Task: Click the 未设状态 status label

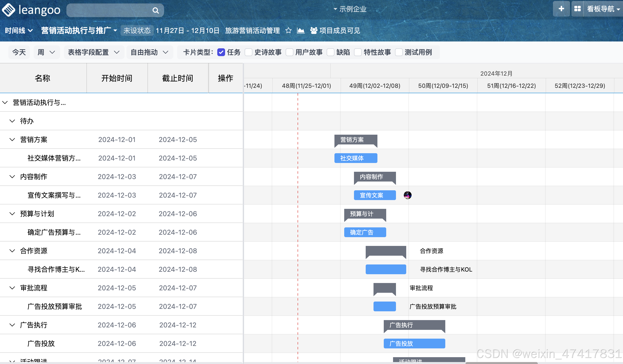Action: pyautogui.click(x=137, y=30)
